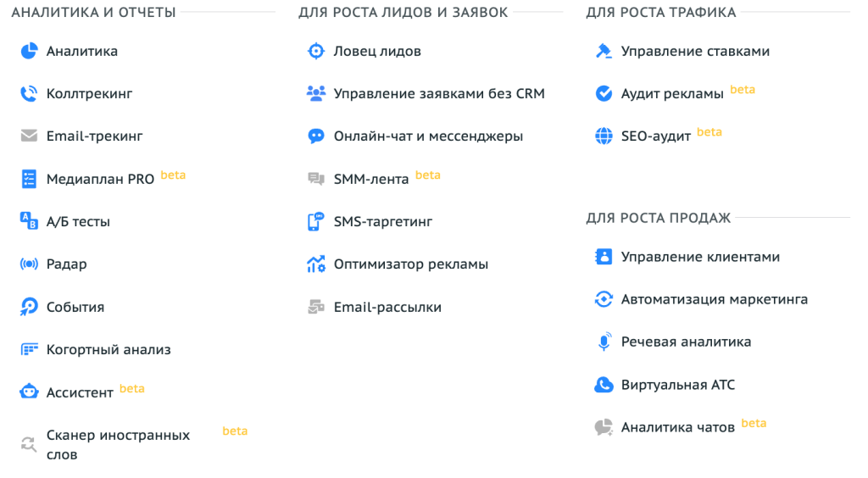Open Речевая аналитика
Image resolution: width=868 pixels, height=478 pixels.
[686, 342]
